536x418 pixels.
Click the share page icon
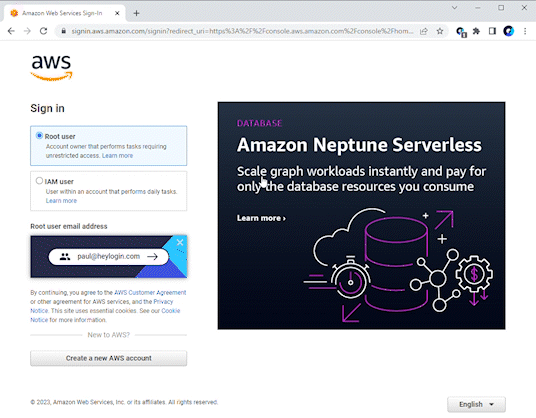424,31
